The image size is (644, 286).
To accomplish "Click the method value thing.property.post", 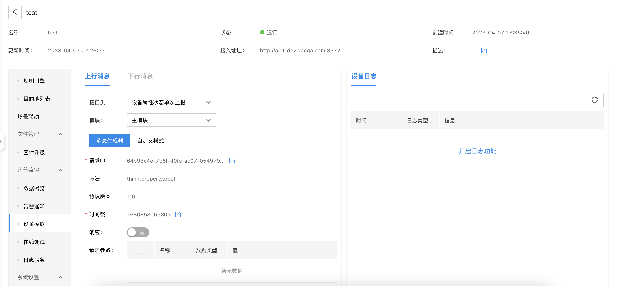I will (x=151, y=179).
